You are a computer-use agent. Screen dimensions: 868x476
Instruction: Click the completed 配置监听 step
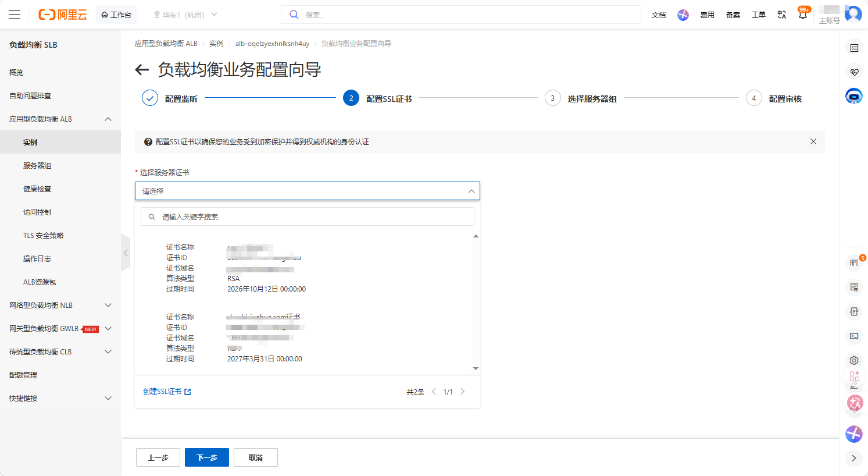coord(170,98)
